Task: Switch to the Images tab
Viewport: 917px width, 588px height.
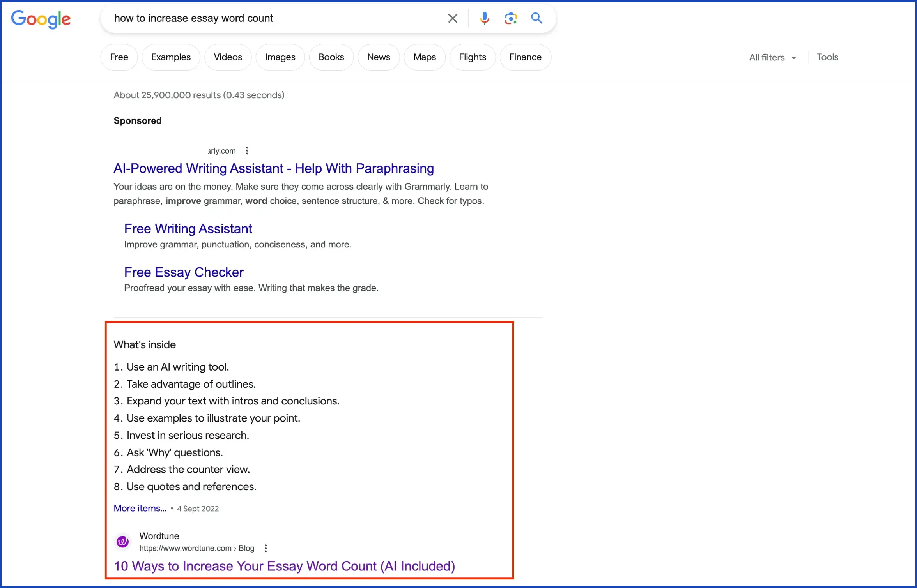Action: pyautogui.click(x=280, y=57)
